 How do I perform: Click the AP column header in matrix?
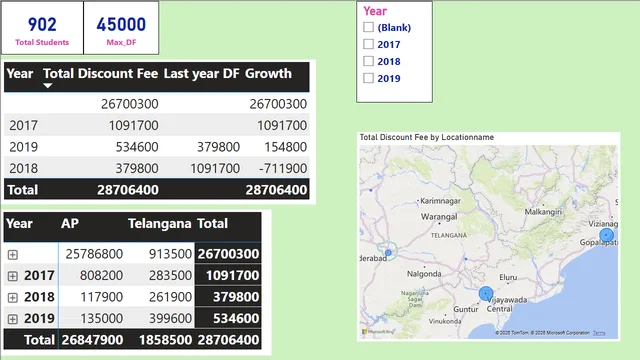tap(70, 223)
